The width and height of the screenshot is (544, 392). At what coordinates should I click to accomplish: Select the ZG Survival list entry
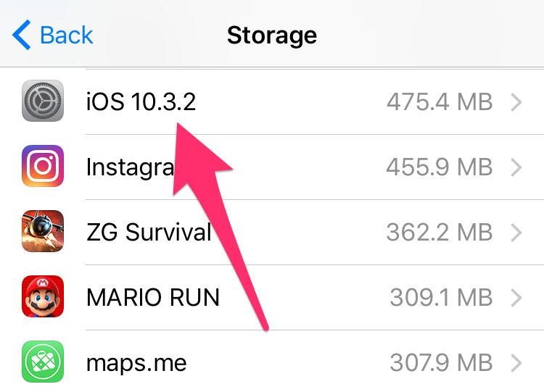pyautogui.click(x=149, y=233)
